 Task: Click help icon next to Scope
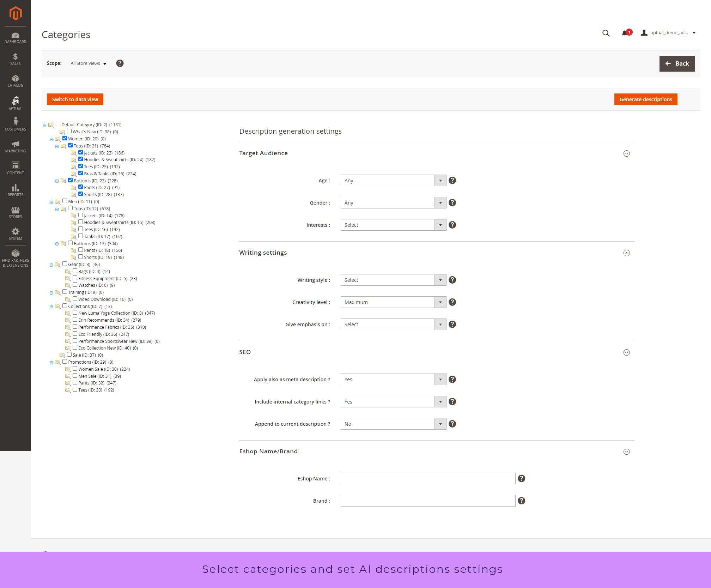[x=120, y=63]
